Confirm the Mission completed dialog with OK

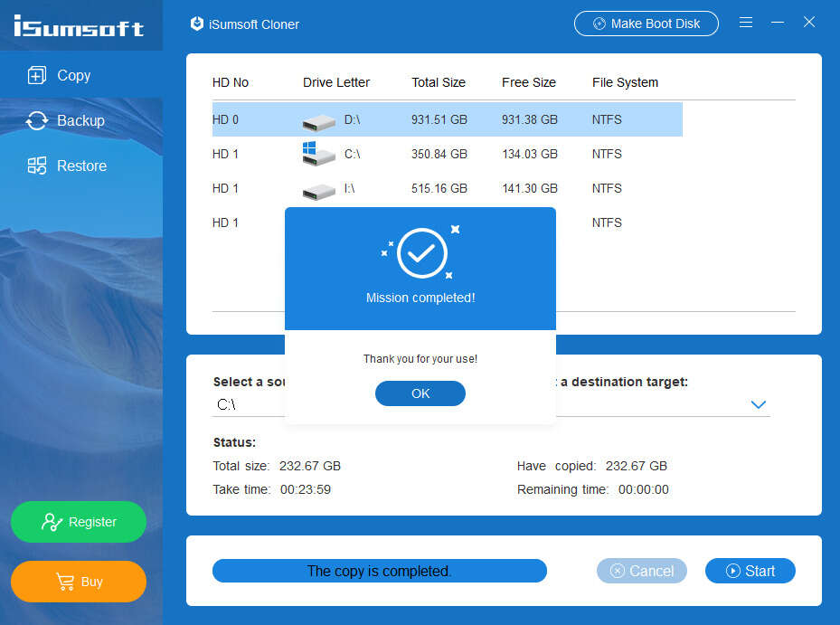pyautogui.click(x=420, y=393)
